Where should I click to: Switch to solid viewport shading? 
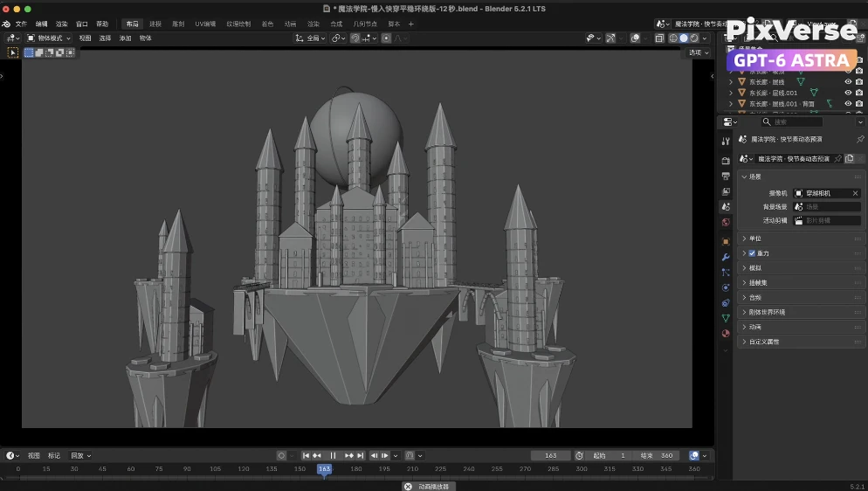click(x=684, y=38)
